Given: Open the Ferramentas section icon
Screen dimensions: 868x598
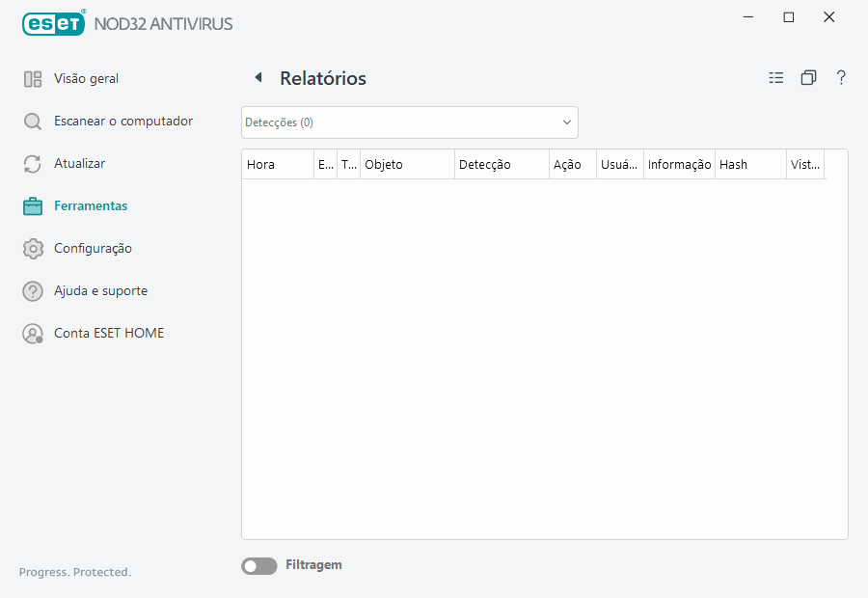Looking at the screenshot, I should point(33,205).
